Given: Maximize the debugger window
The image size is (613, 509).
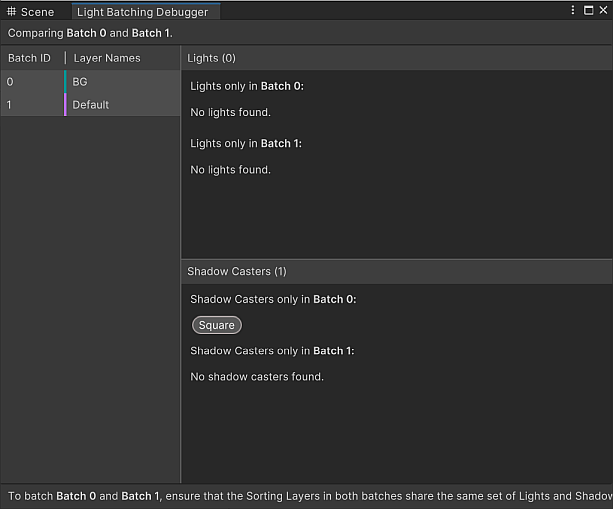Looking at the screenshot, I should [587, 10].
